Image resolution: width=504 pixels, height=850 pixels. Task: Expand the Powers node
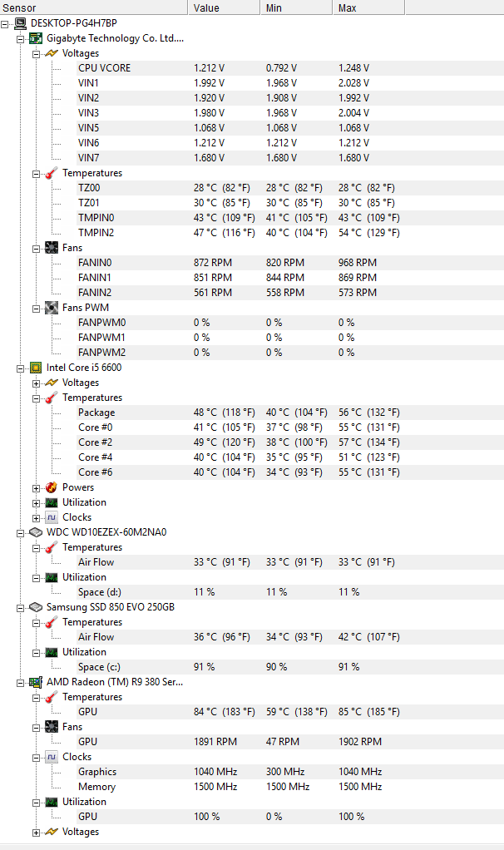[x=36, y=487]
